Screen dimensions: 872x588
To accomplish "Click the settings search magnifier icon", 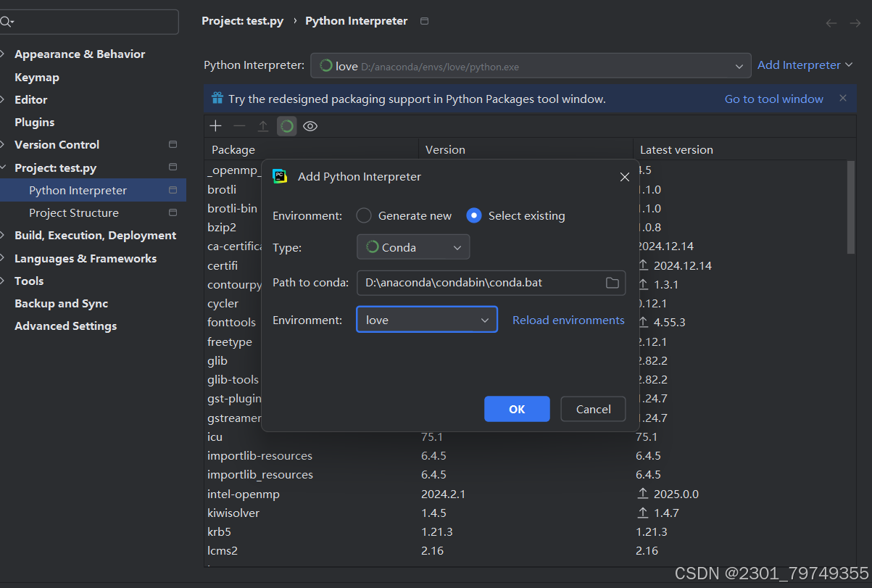I will [7, 22].
